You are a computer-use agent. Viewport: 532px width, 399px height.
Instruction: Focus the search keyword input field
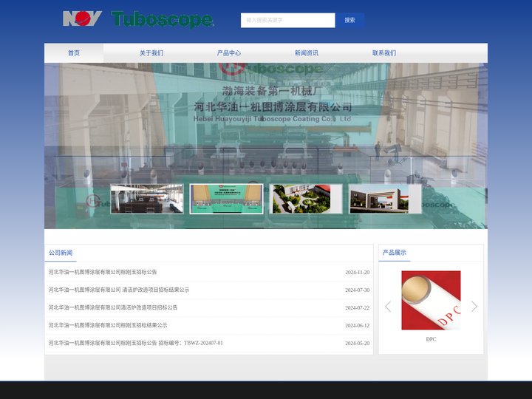tap(287, 21)
